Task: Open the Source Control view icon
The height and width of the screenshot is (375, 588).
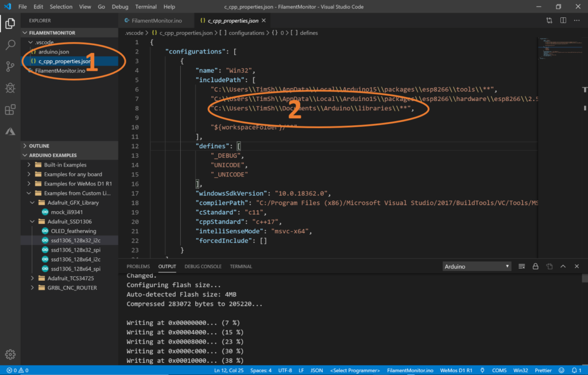Action: (x=10, y=67)
